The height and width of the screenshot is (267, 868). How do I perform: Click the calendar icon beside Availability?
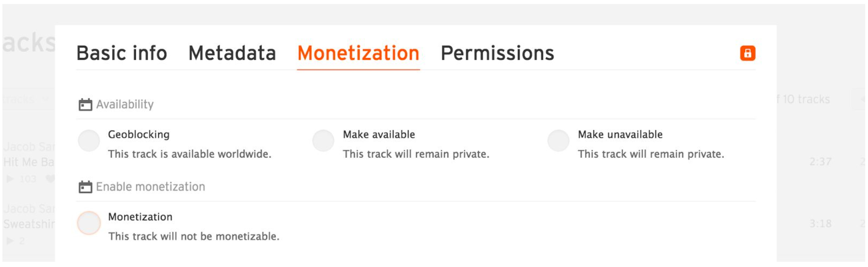(85, 104)
